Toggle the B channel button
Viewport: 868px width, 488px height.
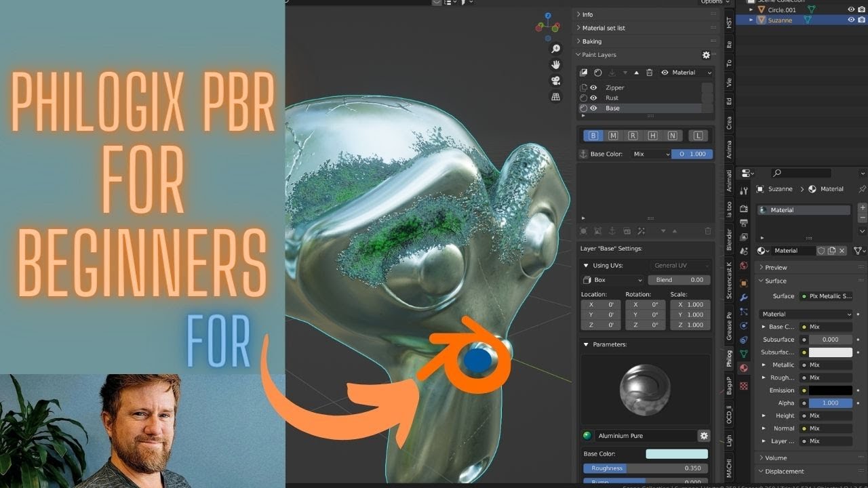[593, 136]
